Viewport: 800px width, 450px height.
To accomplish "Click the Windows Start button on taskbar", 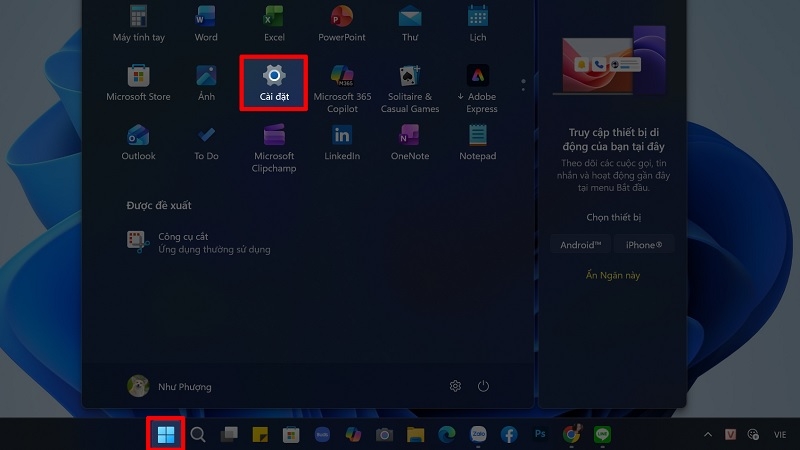I will pos(166,435).
